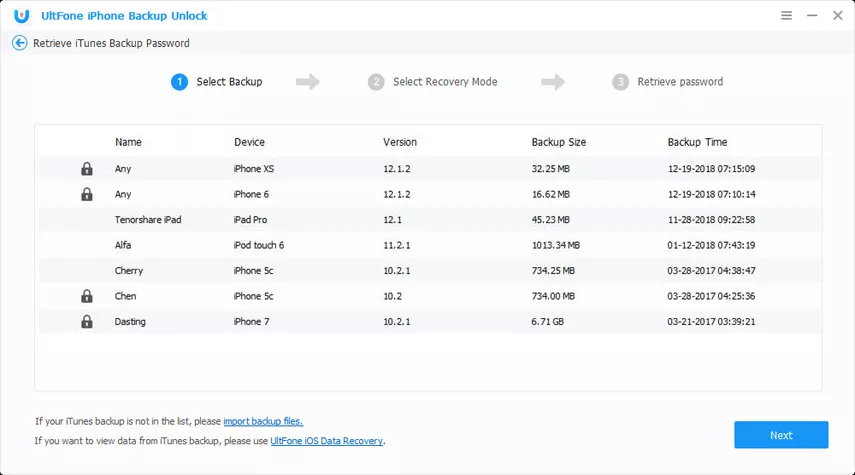
Task: Click the step 3 circle icon
Action: (620, 82)
